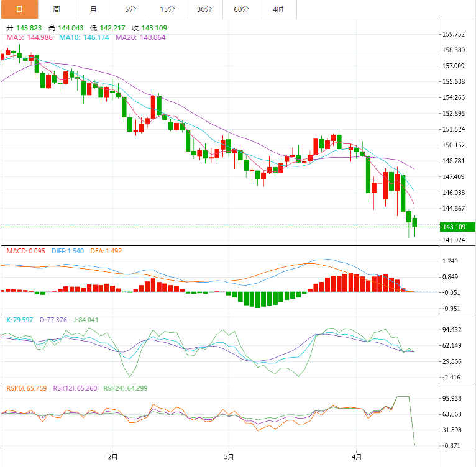This screenshot has width=476, height=467.
Task: Click the RSI(6): 65.759 label
Action: pyautogui.click(x=27, y=388)
